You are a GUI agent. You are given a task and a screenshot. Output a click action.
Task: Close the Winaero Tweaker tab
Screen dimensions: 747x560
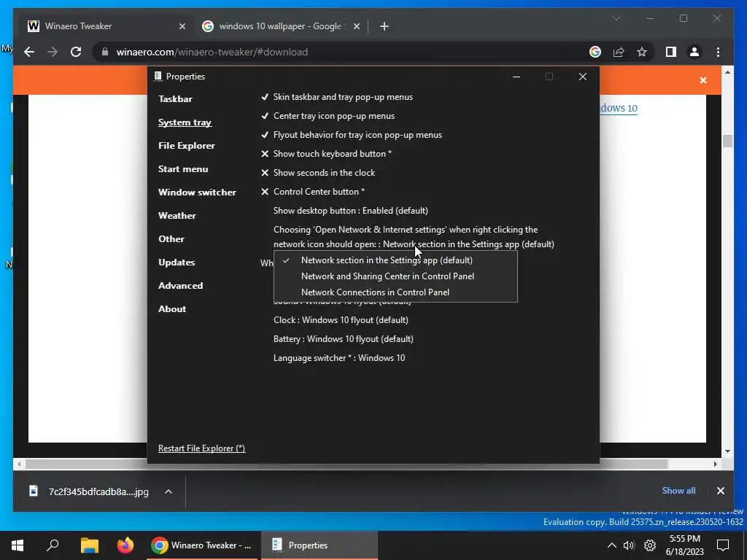(182, 26)
